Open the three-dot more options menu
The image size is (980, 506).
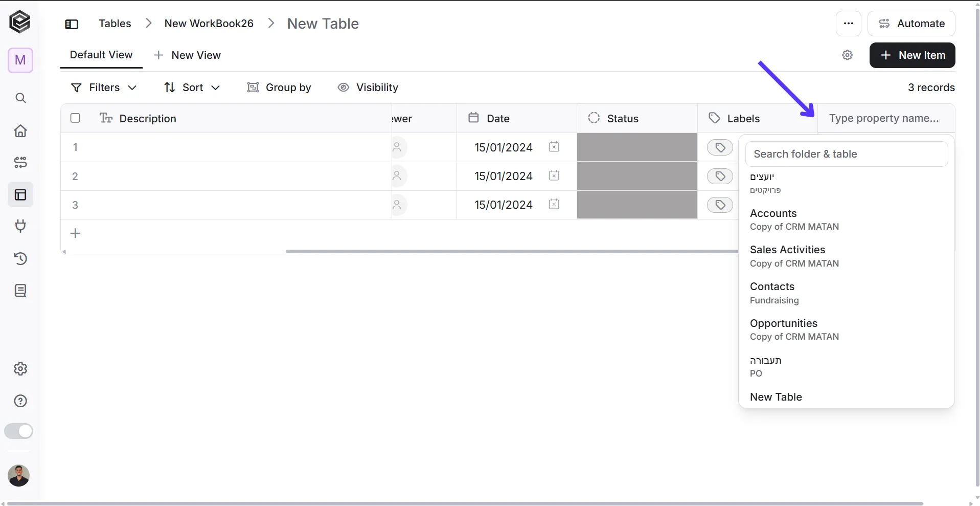pos(849,24)
